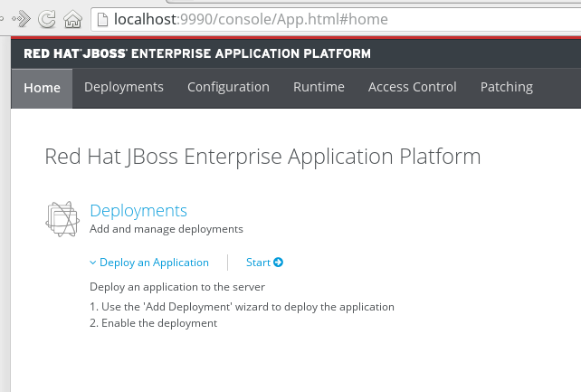This screenshot has width=581, height=392.
Task: Select the Runtime tab
Action: coord(319,88)
